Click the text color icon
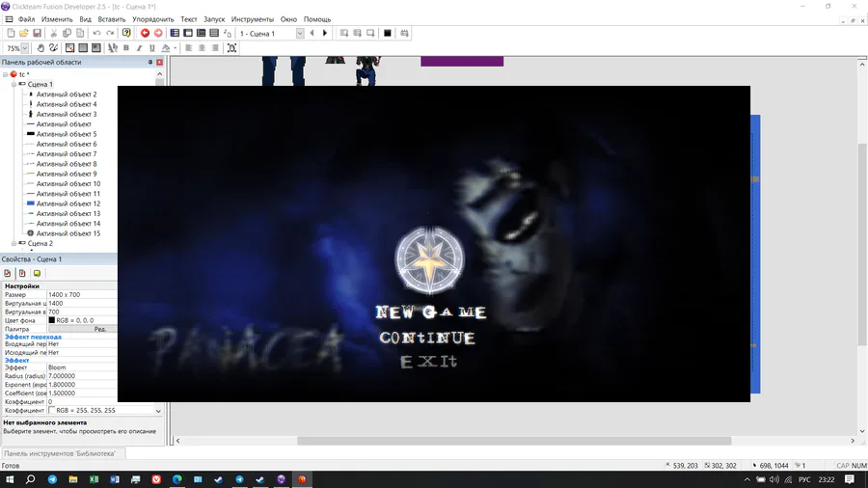The image size is (868, 488). click(x=166, y=48)
